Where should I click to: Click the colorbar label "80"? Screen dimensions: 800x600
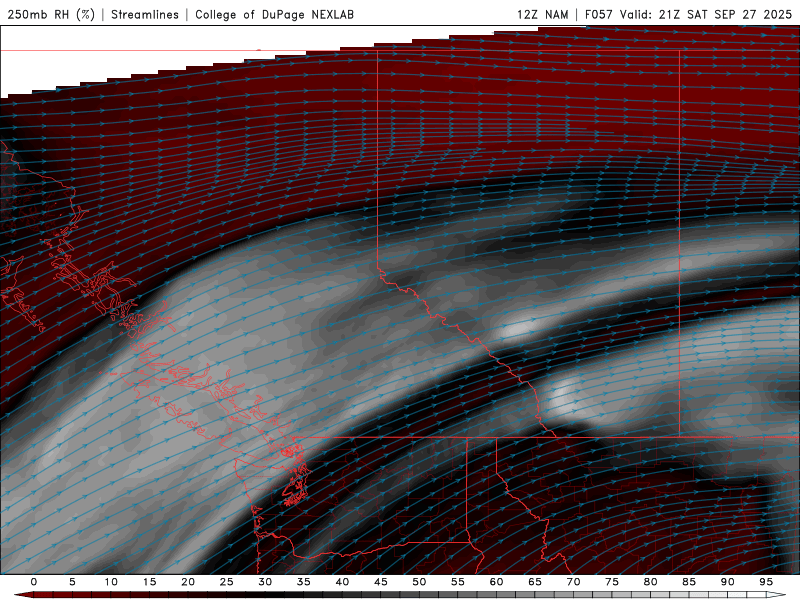(650, 582)
